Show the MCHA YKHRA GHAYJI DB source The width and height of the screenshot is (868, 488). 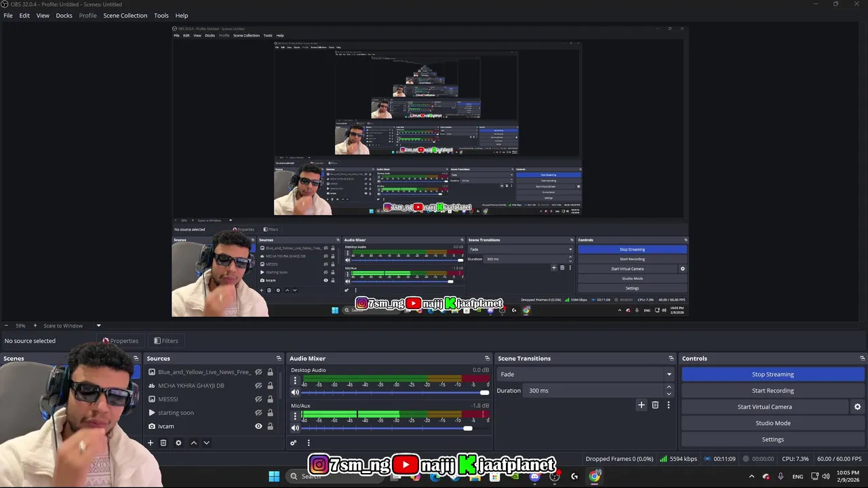tap(258, 386)
